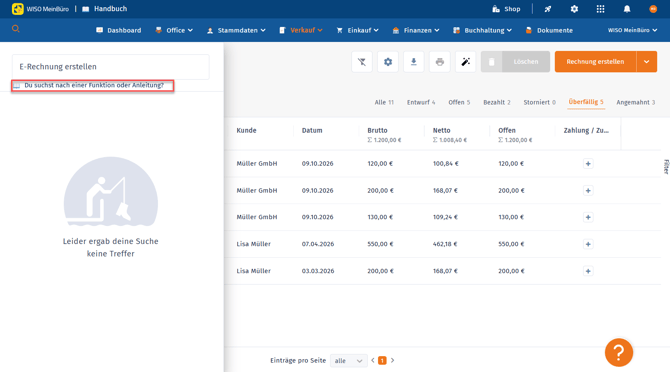Add payment for 120,00 € Müller GmbH row
The height and width of the screenshot is (372, 670).
point(588,164)
